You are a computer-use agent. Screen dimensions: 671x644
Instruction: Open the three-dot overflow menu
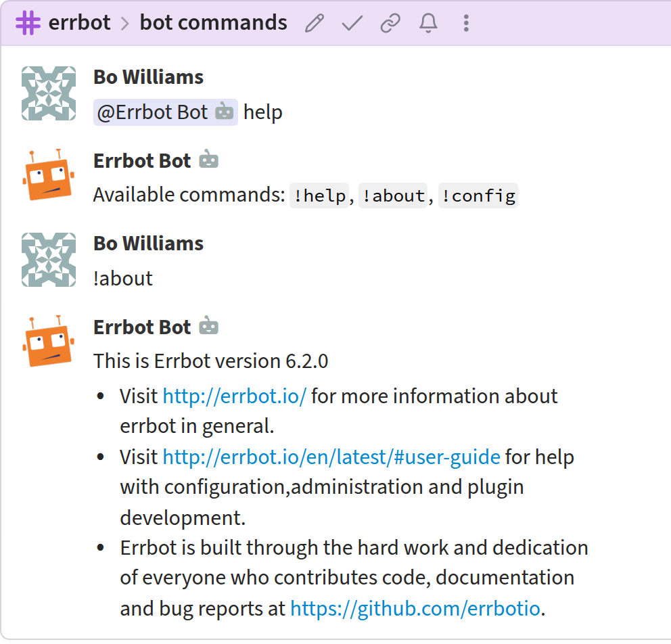(x=465, y=22)
